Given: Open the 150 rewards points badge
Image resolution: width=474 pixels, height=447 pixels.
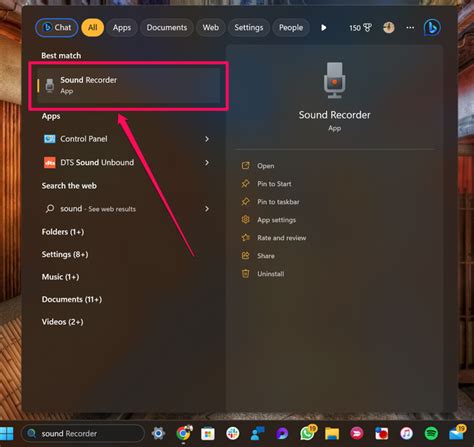Looking at the screenshot, I should pyautogui.click(x=360, y=28).
